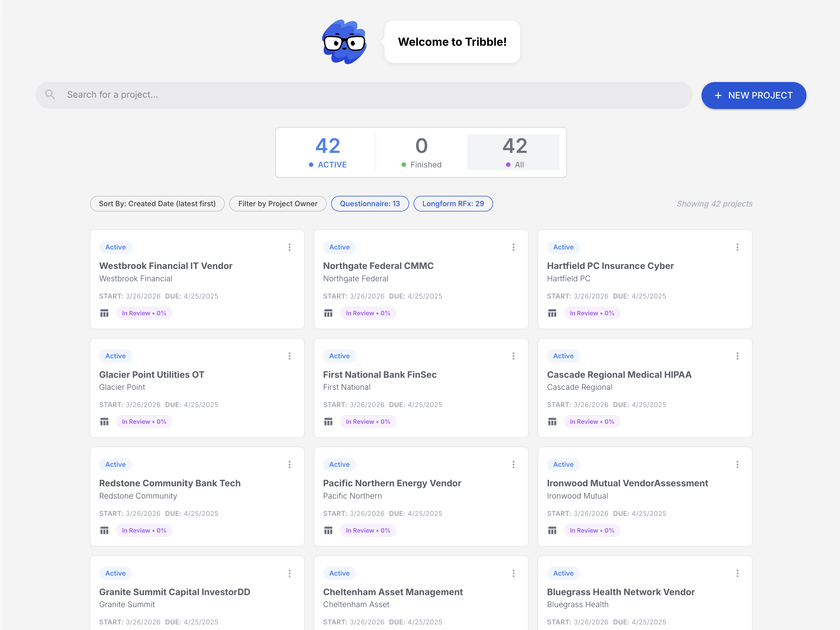Click the search magnifier icon
The image size is (840, 630).
(x=50, y=95)
